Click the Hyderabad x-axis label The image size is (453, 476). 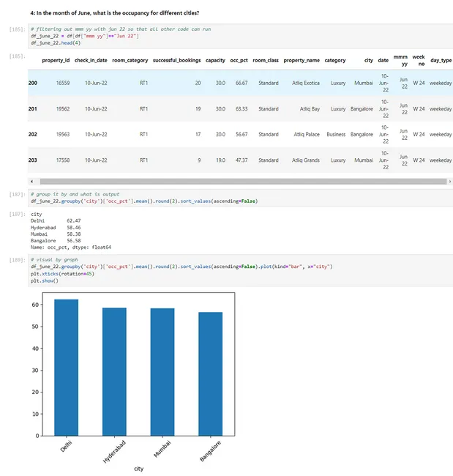pos(114,452)
